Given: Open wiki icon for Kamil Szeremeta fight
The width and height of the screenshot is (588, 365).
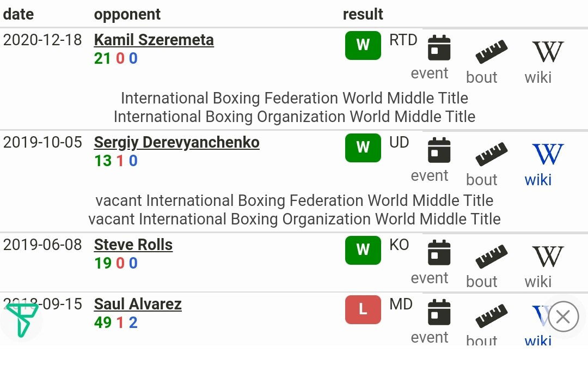Looking at the screenshot, I should coord(548,51).
